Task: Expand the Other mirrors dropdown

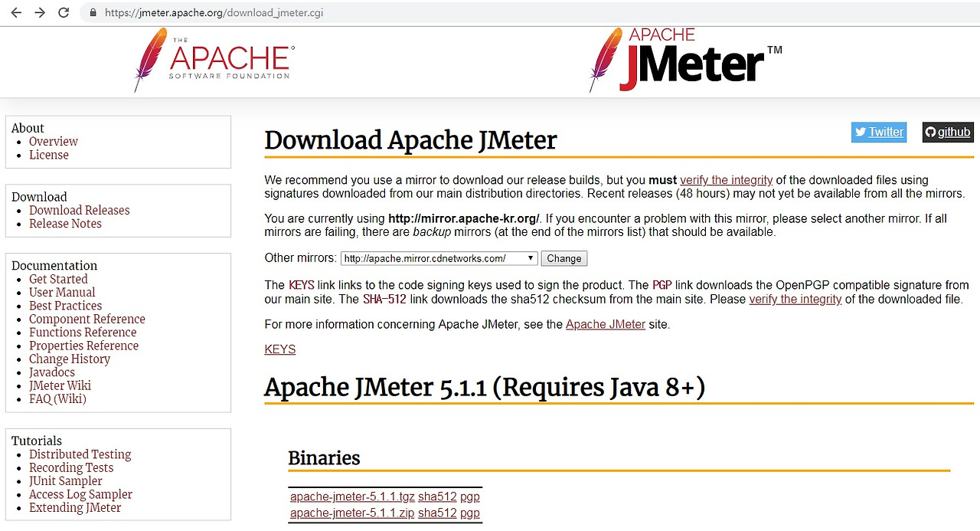Action: 439,258
